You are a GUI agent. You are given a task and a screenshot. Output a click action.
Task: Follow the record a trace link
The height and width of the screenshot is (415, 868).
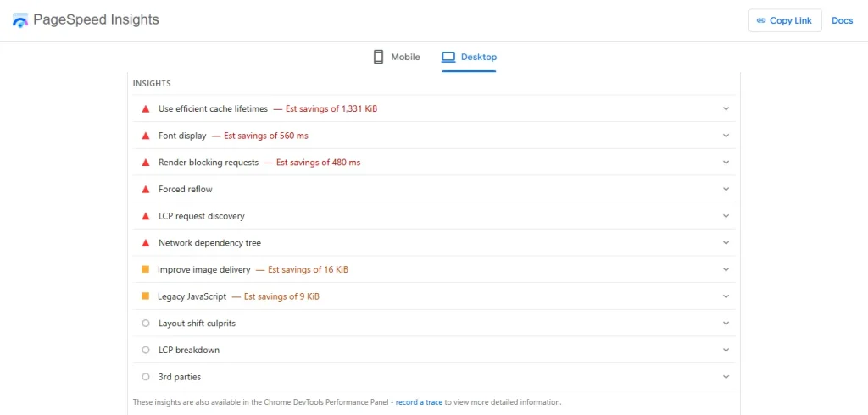419,402
